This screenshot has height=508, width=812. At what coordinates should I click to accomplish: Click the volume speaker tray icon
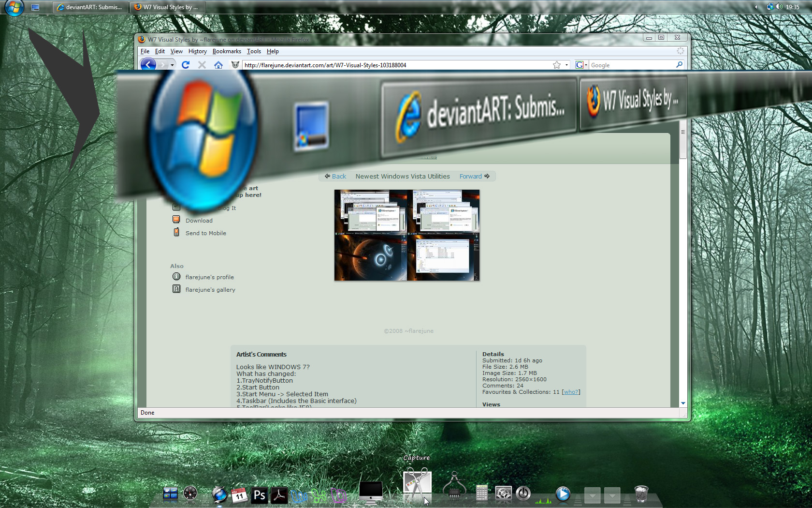pyautogui.click(x=779, y=7)
